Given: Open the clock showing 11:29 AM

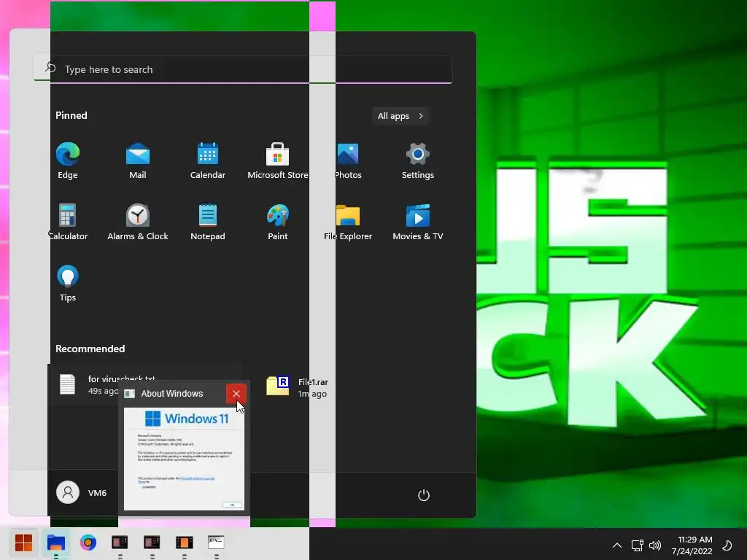Looking at the screenshot, I should coord(692,545).
